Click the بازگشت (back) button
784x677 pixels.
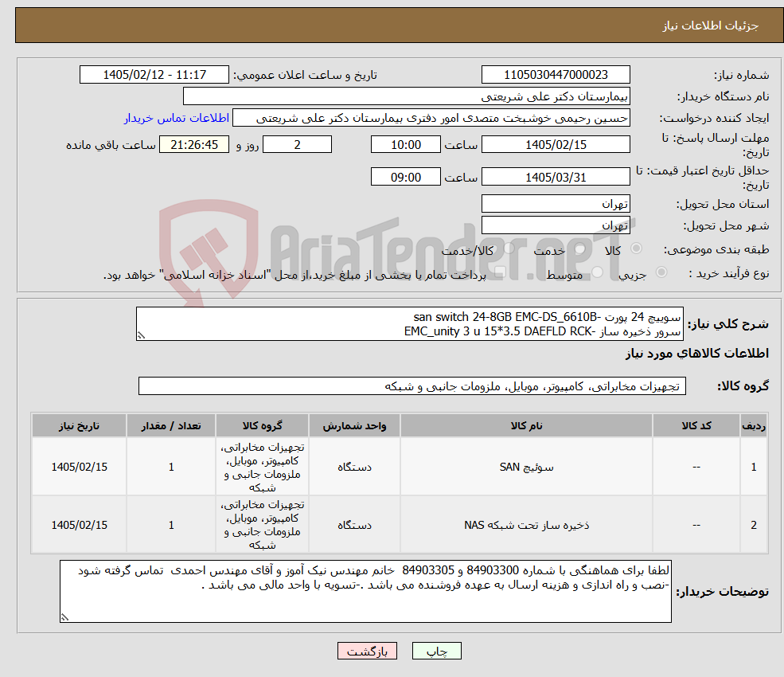pos(367,651)
